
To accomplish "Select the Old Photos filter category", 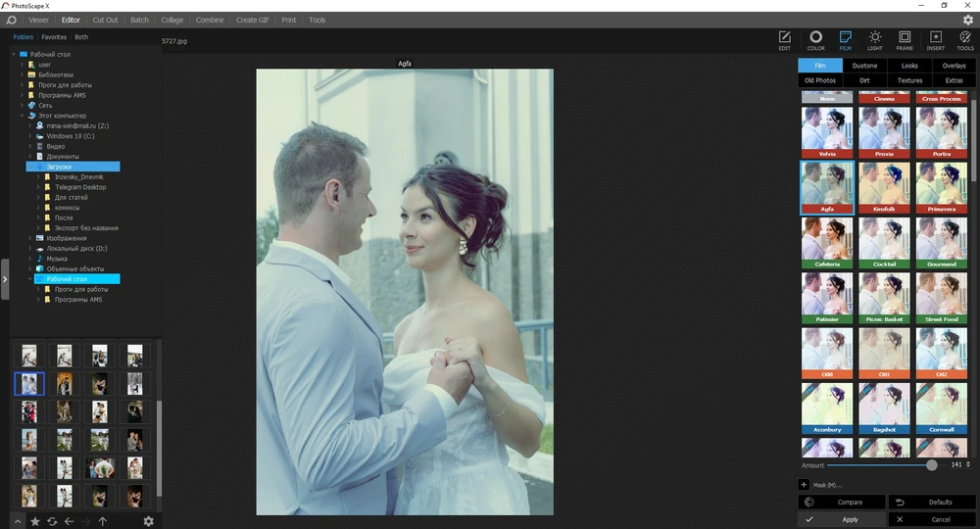I will (x=820, y=80).
